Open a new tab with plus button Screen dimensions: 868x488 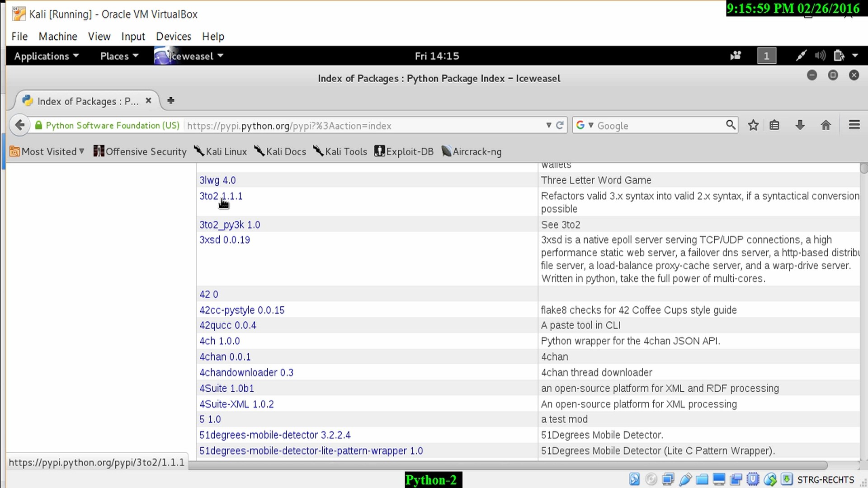170,100
